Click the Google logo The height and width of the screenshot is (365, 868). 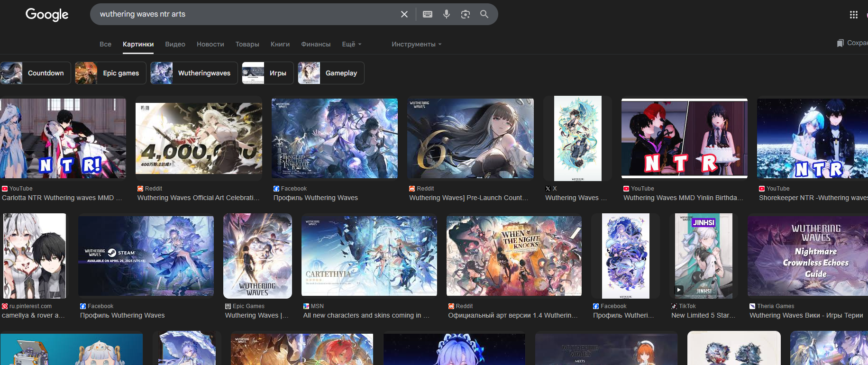47,14
